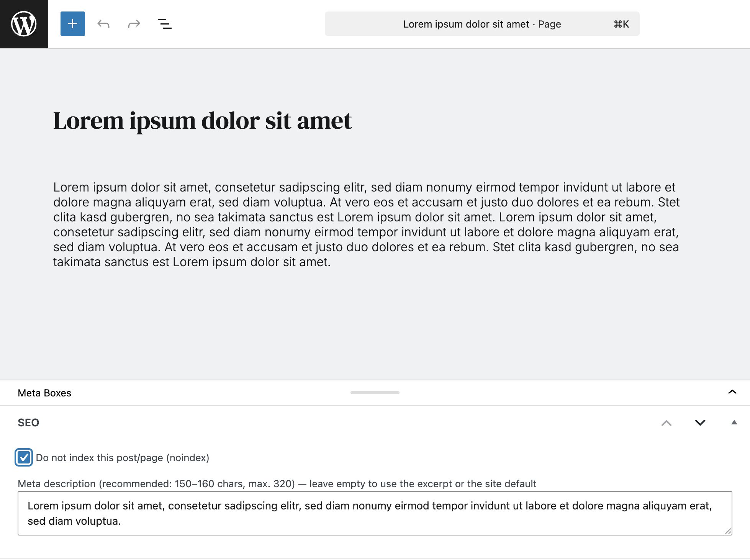Image resolution: width=750 pixels, height=560 pixels.
Task: Grab the Meta Boxes resize handle
Action: pos(375,393)
